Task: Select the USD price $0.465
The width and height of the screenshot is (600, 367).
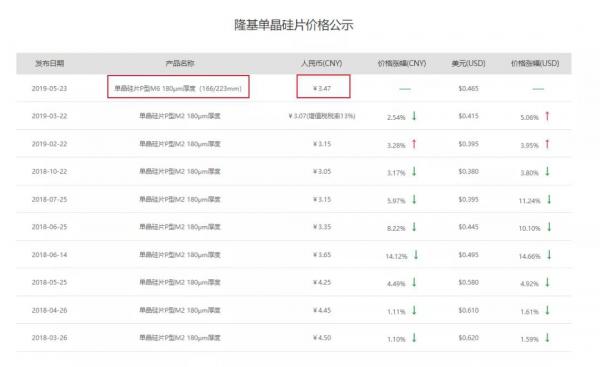Action: (468, 88)
